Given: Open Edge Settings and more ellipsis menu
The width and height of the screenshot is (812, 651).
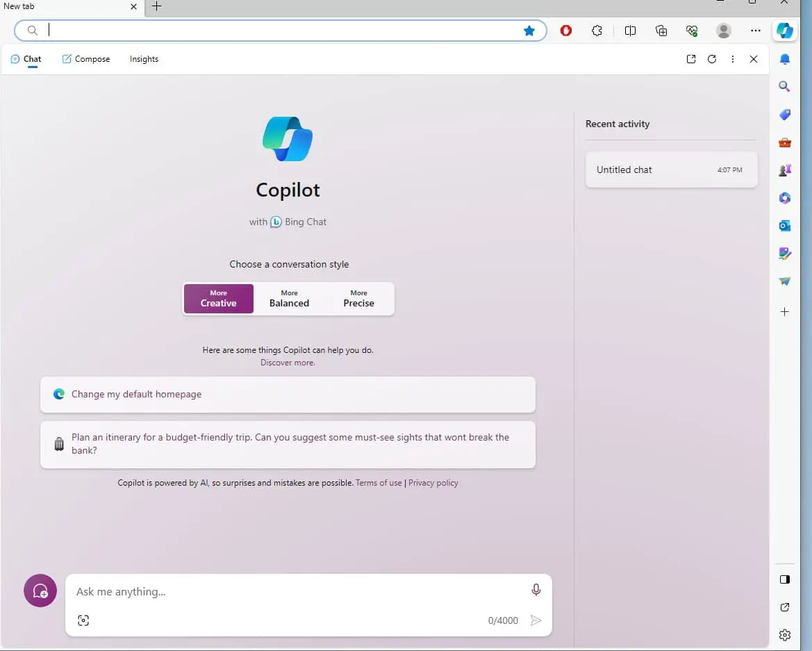Looking at the screenshot, I should pos(756,31).
